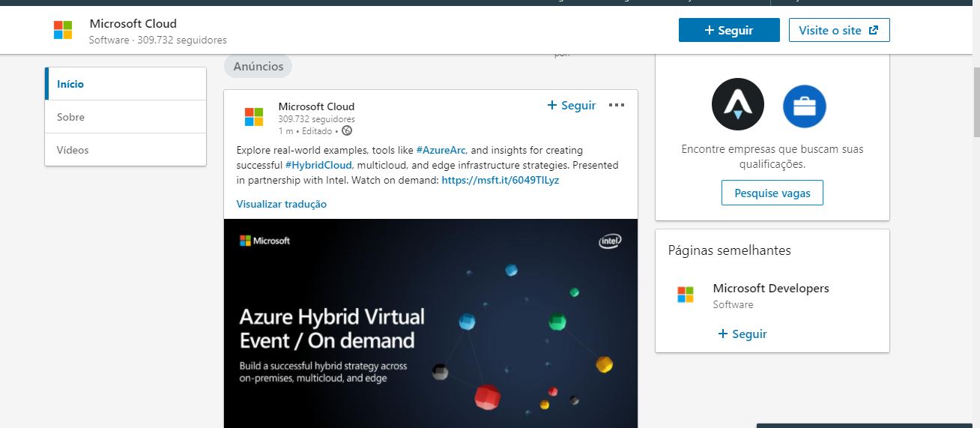Image resolution: width=980 pixels, height=428 pixels.
Task: Click the blue briefcase jobs icon
Action: (x=805, y=106)
